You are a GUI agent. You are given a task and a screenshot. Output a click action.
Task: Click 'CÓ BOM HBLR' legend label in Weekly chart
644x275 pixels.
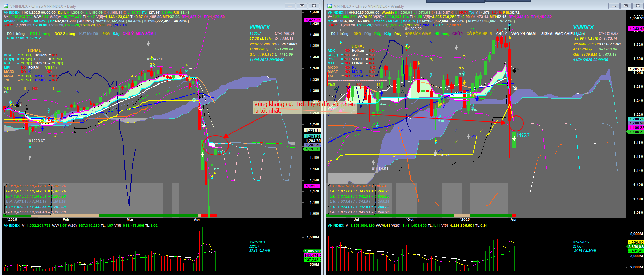(479, 34)
